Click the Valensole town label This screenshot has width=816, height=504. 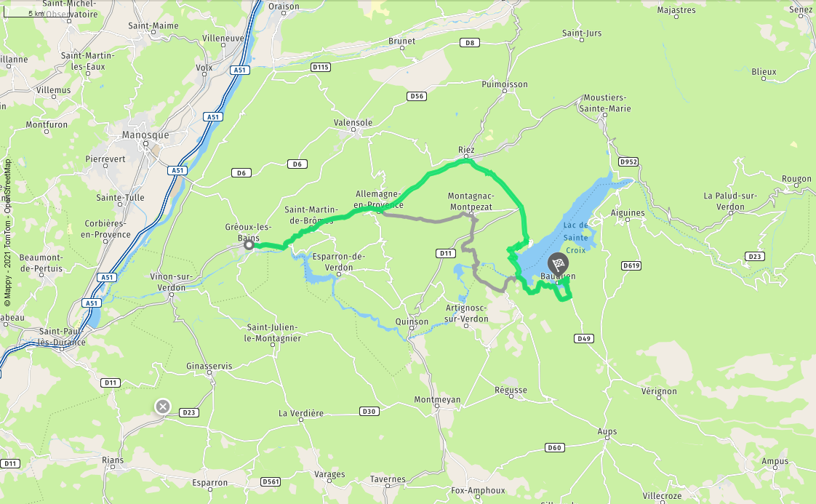click(x=353, y=122)
